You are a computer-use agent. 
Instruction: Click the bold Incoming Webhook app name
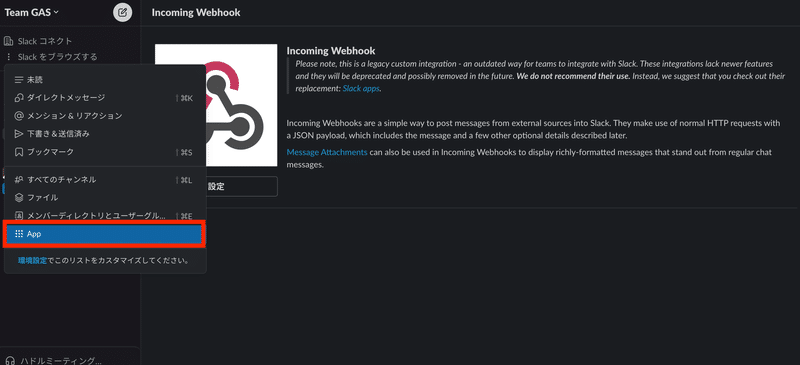tap(331, 51)
